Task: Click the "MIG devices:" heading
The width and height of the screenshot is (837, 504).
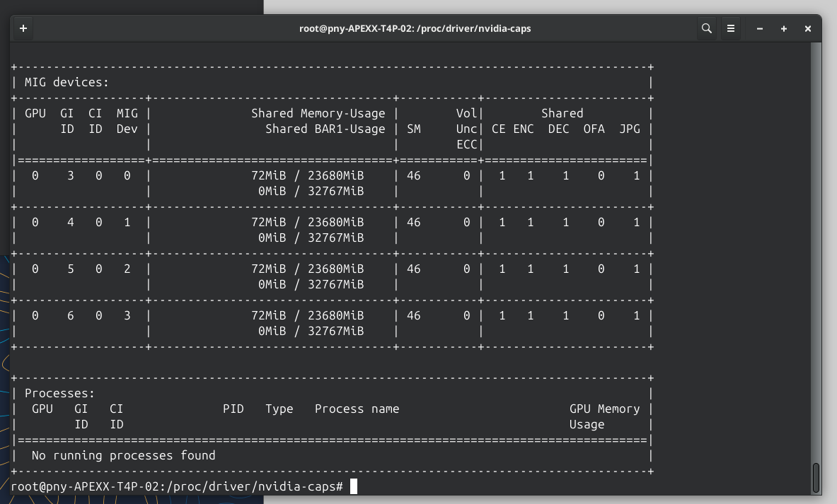Action: pyautogui.click(x=67, y=82)
